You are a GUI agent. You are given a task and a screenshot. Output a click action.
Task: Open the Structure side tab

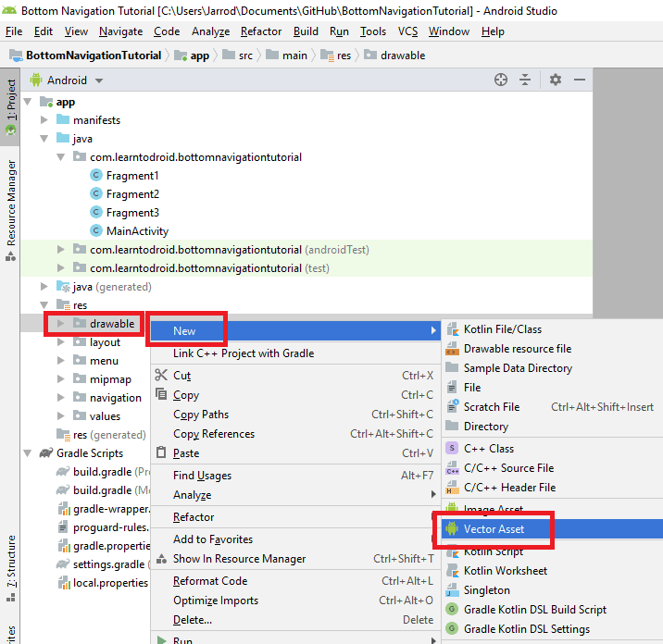tap(11, 563)
